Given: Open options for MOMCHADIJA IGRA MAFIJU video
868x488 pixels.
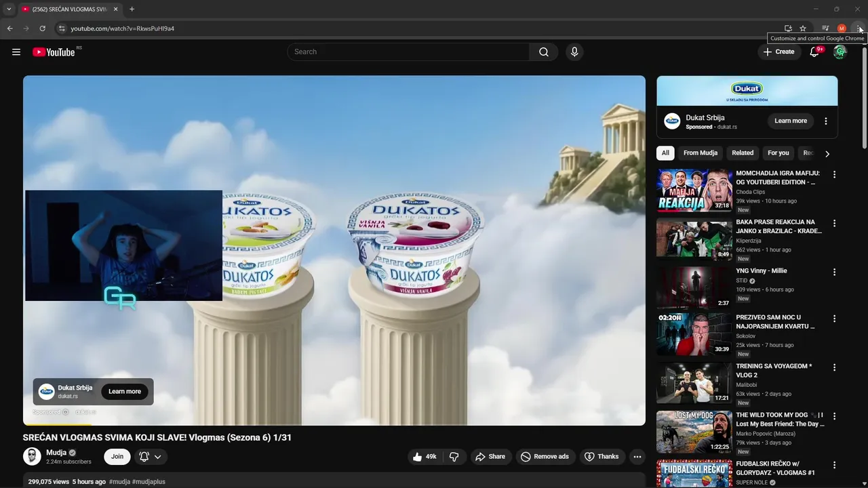Looking at the screenshot, I should tap(835, 175).
